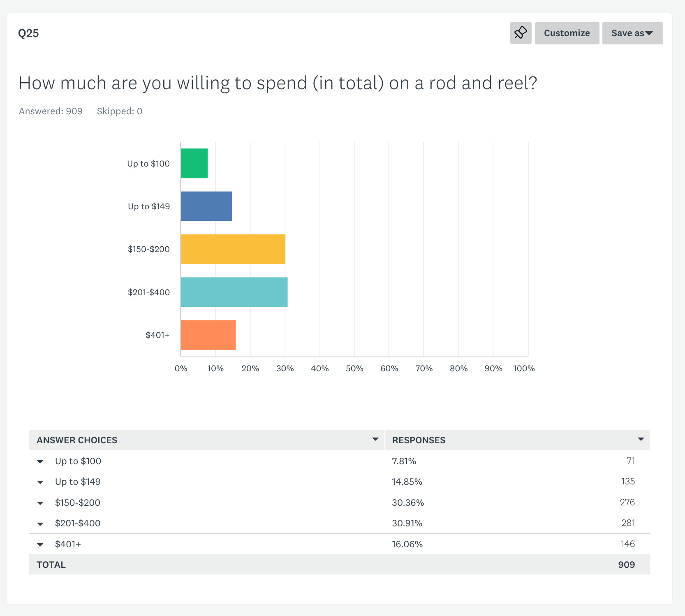This screenshot has width=685, height=616.
Task: Click the count 276 in the table
Action: coord(627,502)
